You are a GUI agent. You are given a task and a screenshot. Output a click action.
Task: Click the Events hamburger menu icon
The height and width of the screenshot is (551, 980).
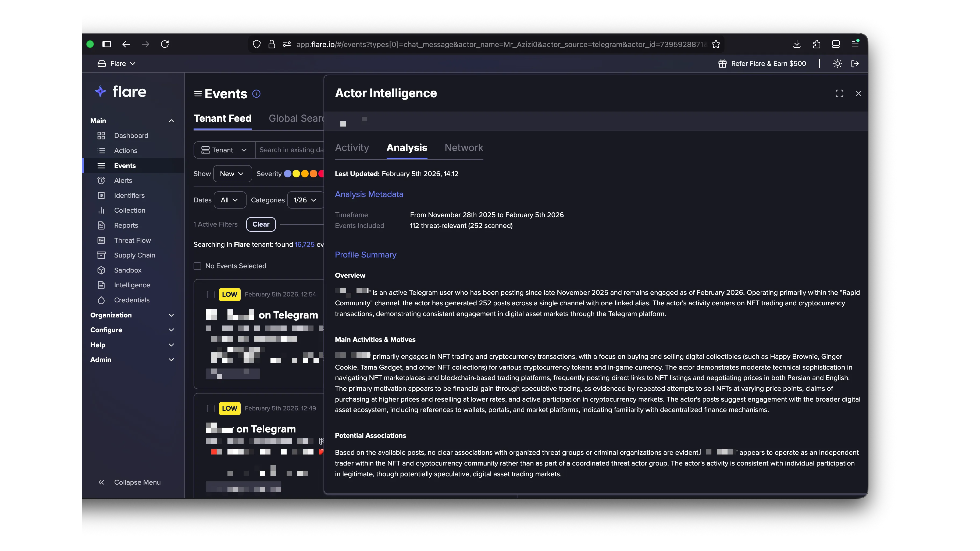click(198, 94)
